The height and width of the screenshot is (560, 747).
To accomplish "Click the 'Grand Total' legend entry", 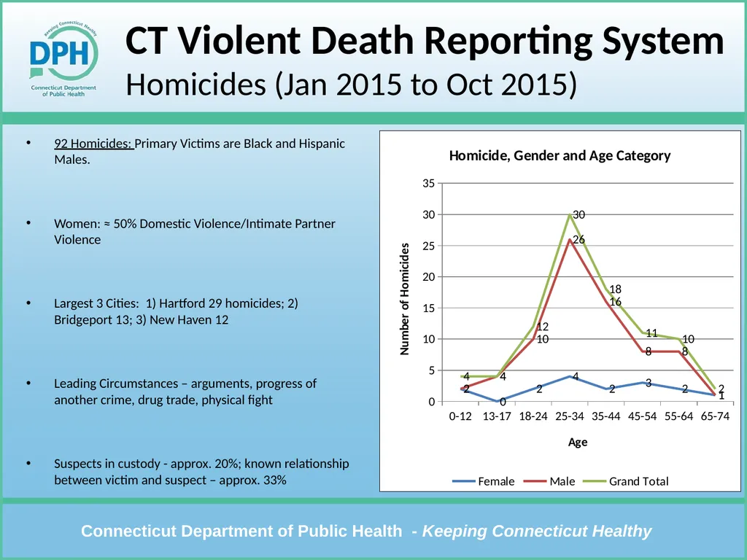I will point(626,481).
